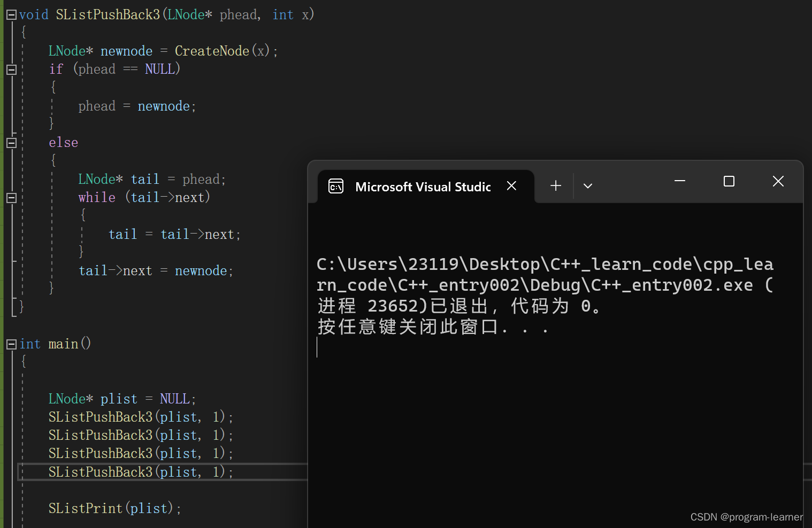
Task: Collapse the if (phead == NULL) block
Action: [x=11, y=69]
